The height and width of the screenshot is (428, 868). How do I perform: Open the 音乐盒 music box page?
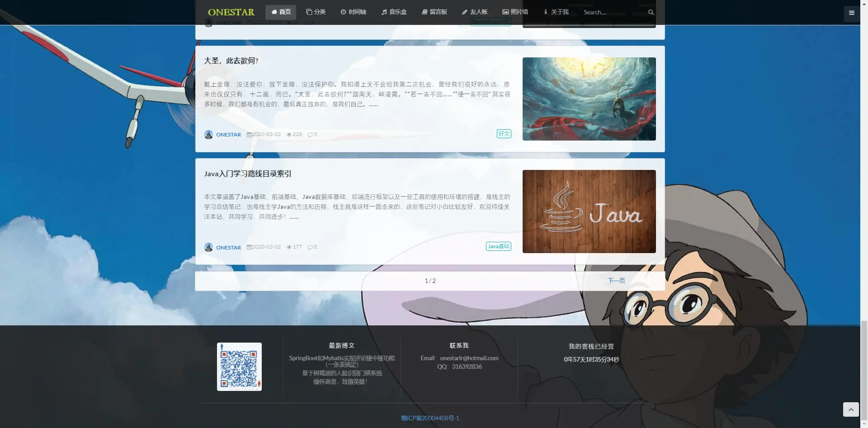394,12
